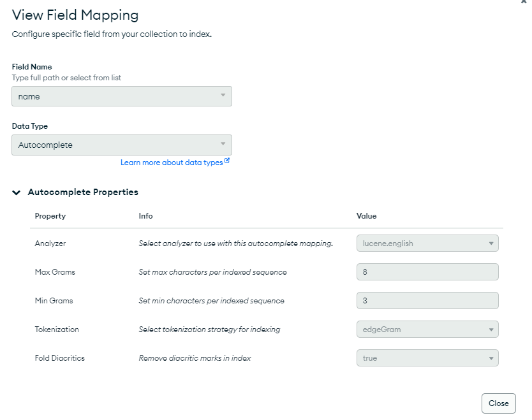Screen dimensions: 532x420
Task: Click the Fold Diacritics property label
Action: [x=59, y=358]
